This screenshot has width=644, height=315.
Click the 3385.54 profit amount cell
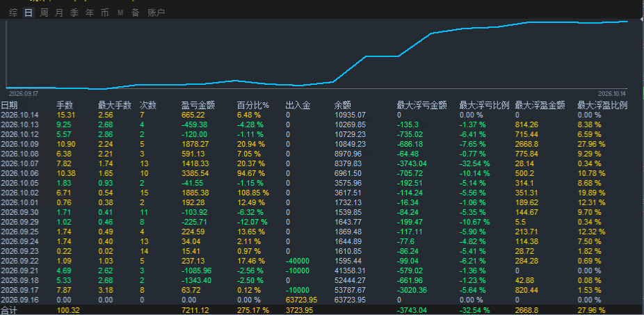tap(195, 174)
